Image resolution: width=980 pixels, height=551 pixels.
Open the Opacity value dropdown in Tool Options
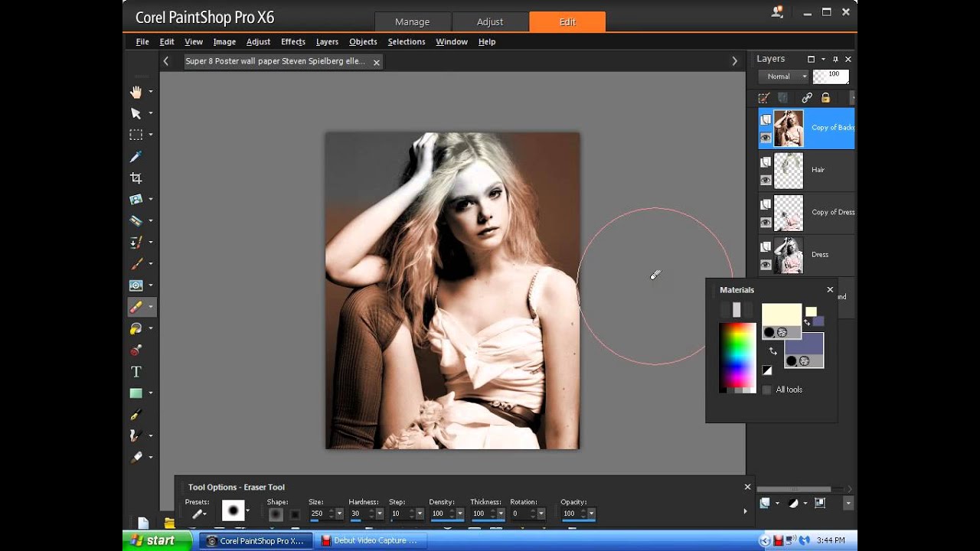coord(592,514)
